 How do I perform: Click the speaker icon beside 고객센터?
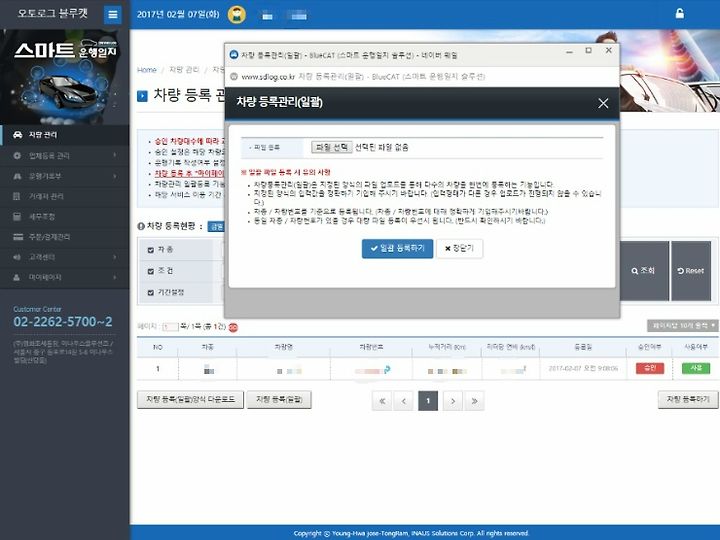[x=17, y=257]
